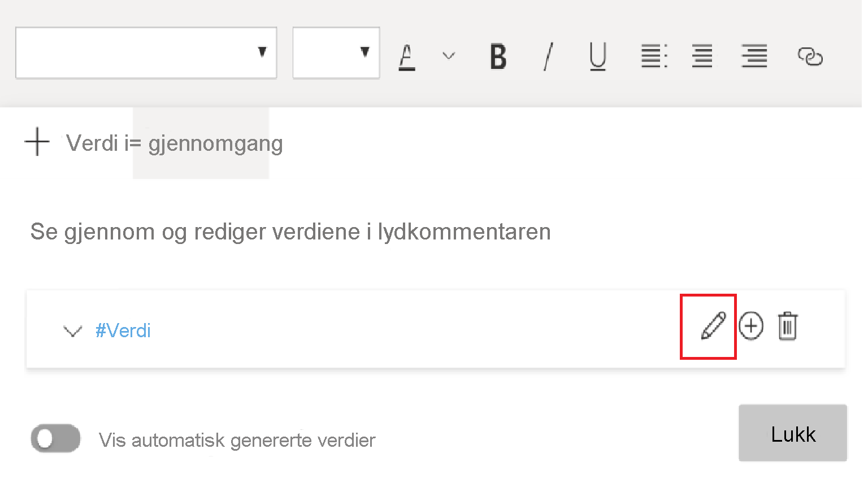Image resolution: width=868 pixels, height=488 pixels.
Task: Click the 'Verdi i= gjennomgang' label
Action: (175, 143)
